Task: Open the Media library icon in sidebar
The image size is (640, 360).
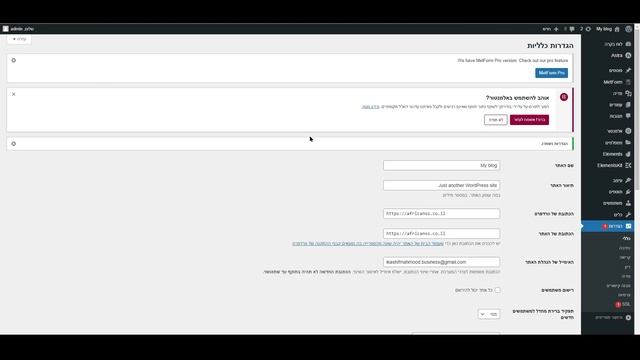Action: pyautogui.click(x=628, y=93)
